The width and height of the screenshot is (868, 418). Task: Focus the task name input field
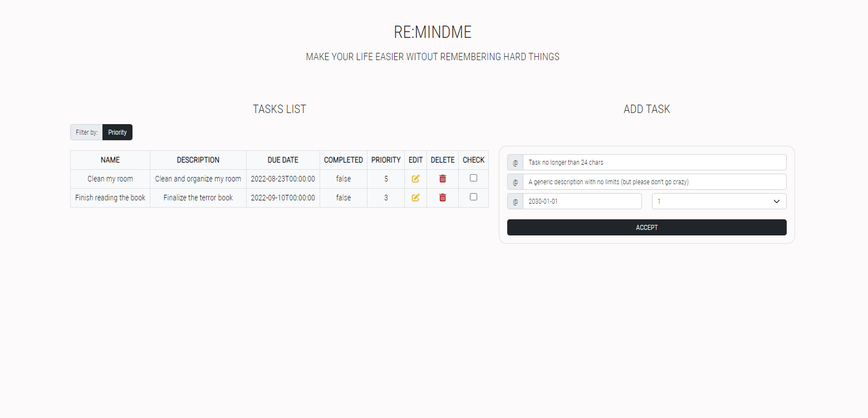click(654, 163)
